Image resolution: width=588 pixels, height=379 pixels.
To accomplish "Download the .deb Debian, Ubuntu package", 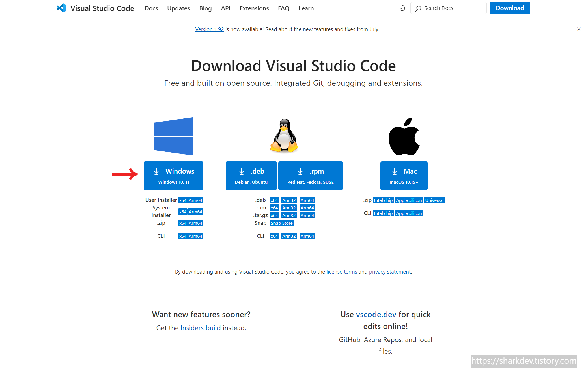I will click(251, 176).
